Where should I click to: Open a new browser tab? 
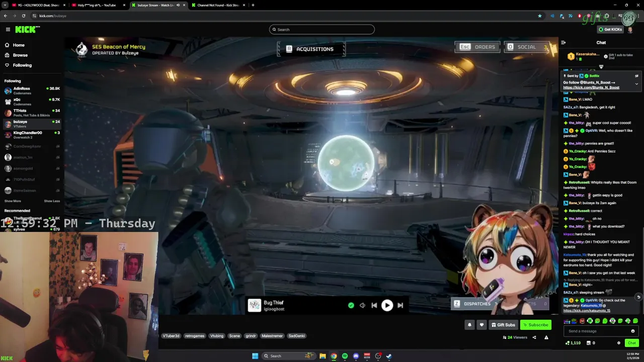pos(253,5)
